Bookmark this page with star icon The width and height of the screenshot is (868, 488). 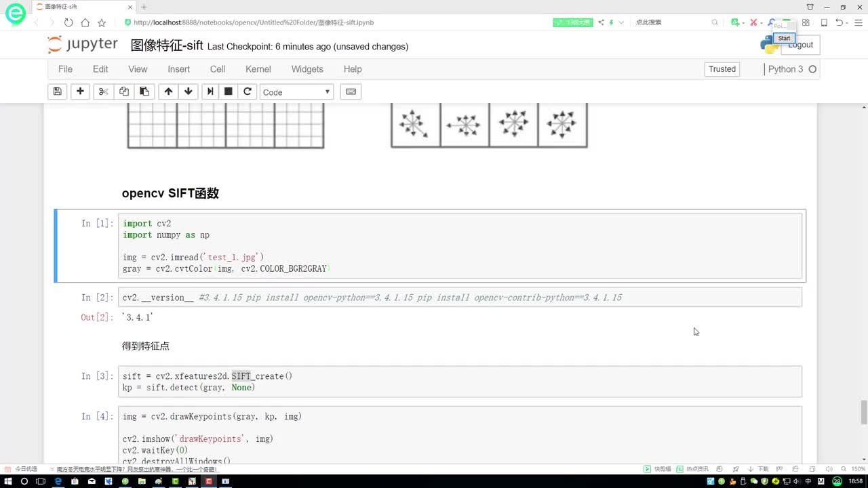tap(101, 22)
